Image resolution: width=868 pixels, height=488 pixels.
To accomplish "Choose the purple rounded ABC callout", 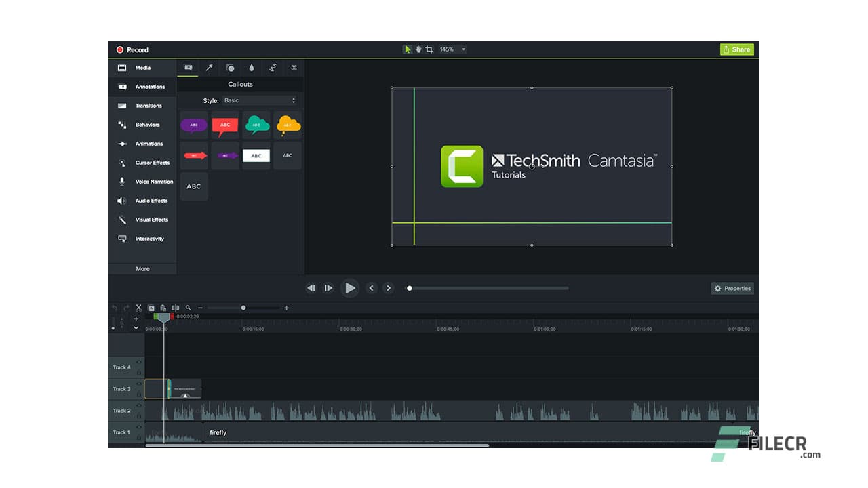I will coord(193,125).
